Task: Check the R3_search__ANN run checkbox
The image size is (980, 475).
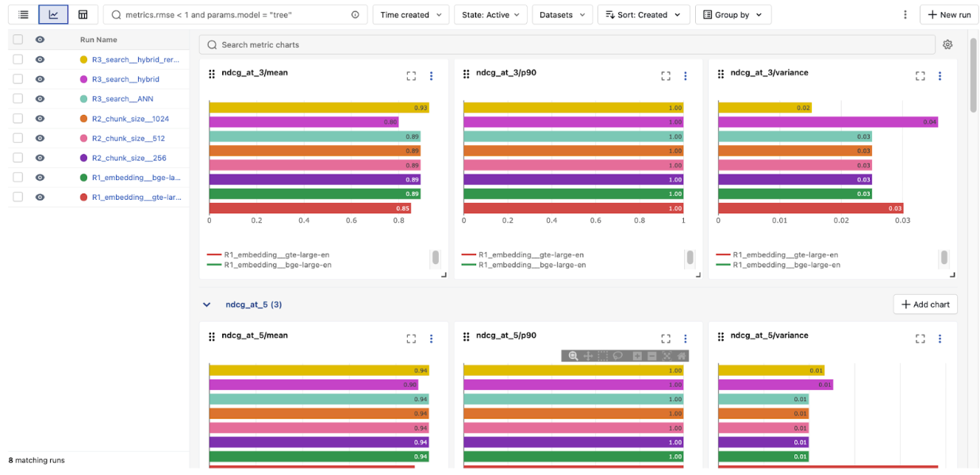Action: tap(17, 99)
